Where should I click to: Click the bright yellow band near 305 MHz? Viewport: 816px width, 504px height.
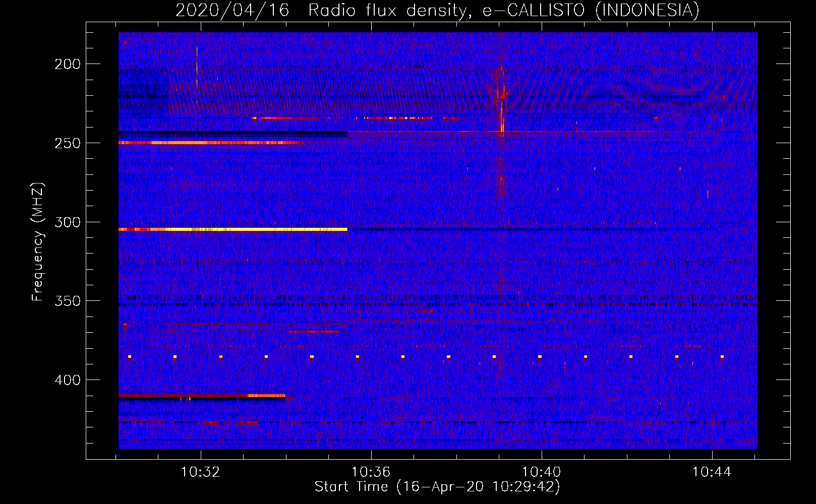tap(233, 229)
